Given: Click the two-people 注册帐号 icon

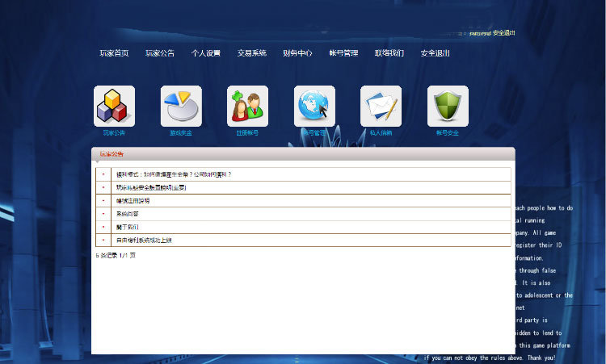Looking at the screenshot, I should (x=247, y=107).
